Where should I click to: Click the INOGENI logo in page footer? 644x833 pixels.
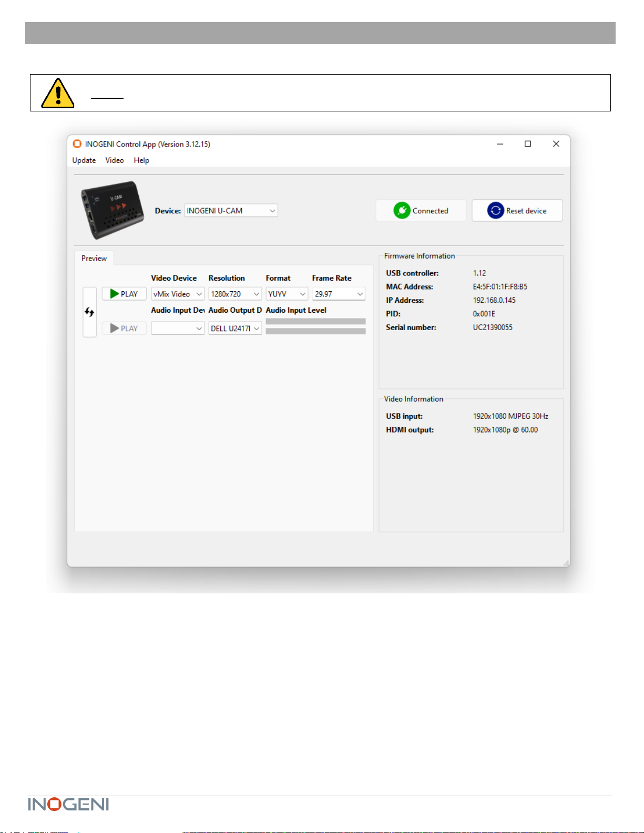coord(68,804)
